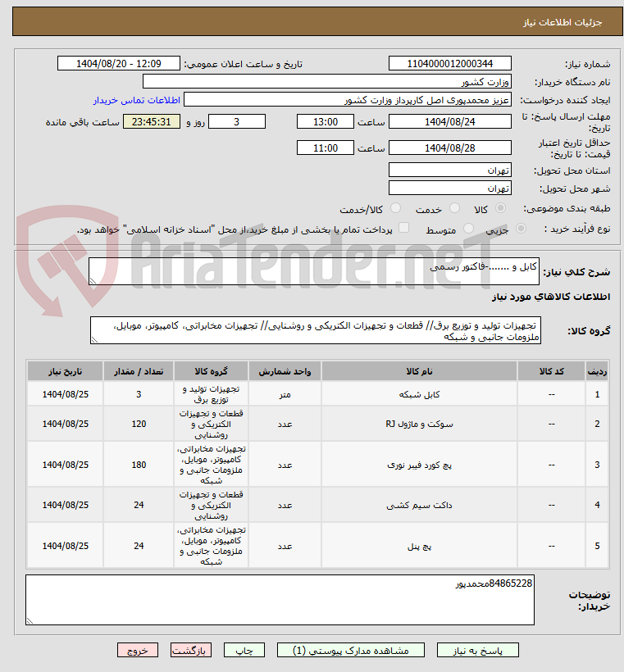Click the خروج exit button
Viewport: 624px width, 672px height.
(x=138, y=650)
